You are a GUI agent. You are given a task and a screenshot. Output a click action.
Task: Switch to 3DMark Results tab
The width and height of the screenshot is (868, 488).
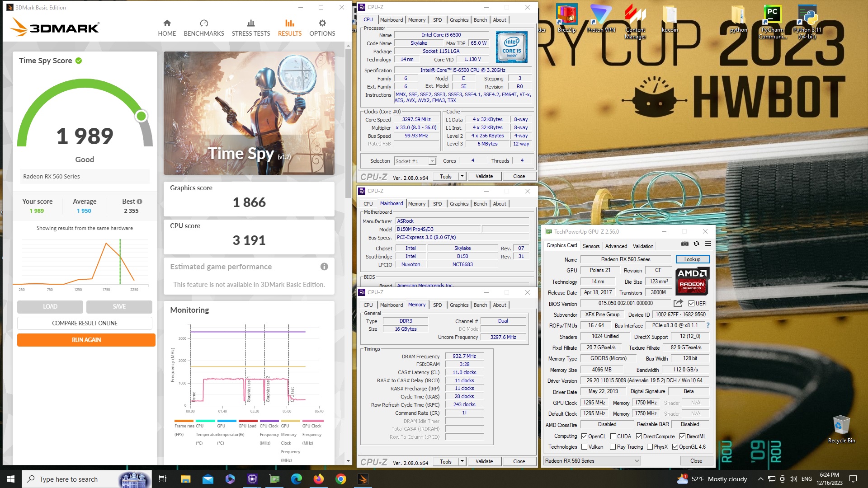coord(290,28)
